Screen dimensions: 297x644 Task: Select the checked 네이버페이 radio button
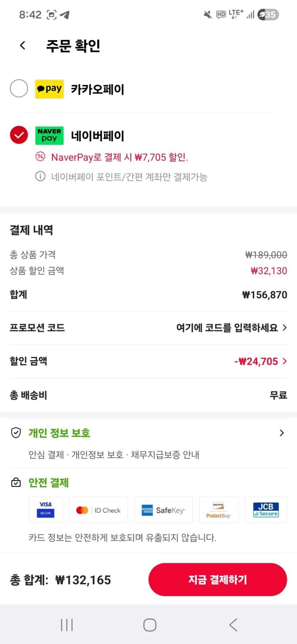point(19,135)
